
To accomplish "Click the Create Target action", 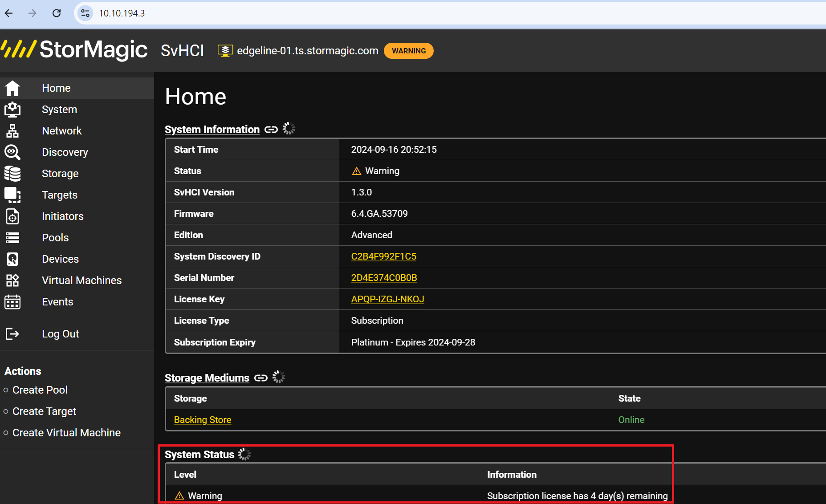I will tap(45, 411).
